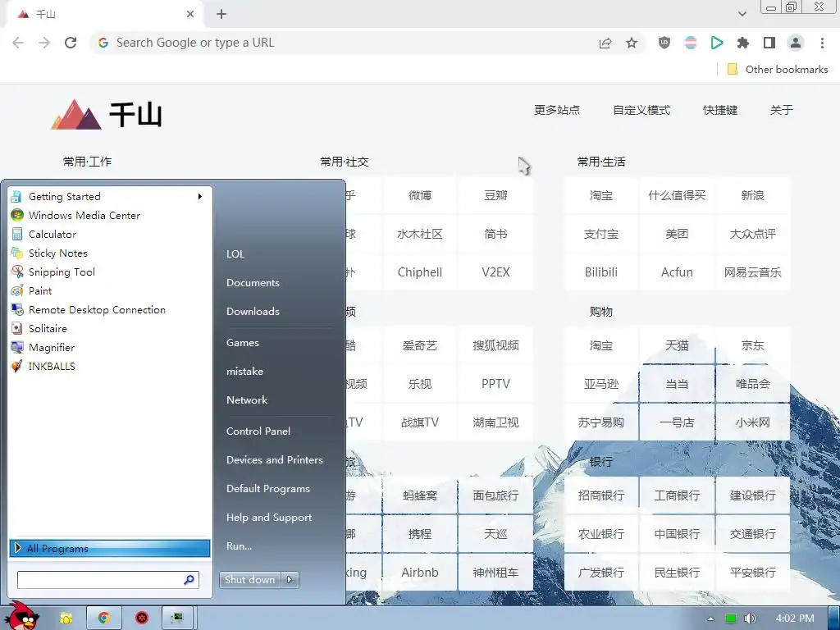
Task: Open the Acfun site tile
Action: coord(677,272)
